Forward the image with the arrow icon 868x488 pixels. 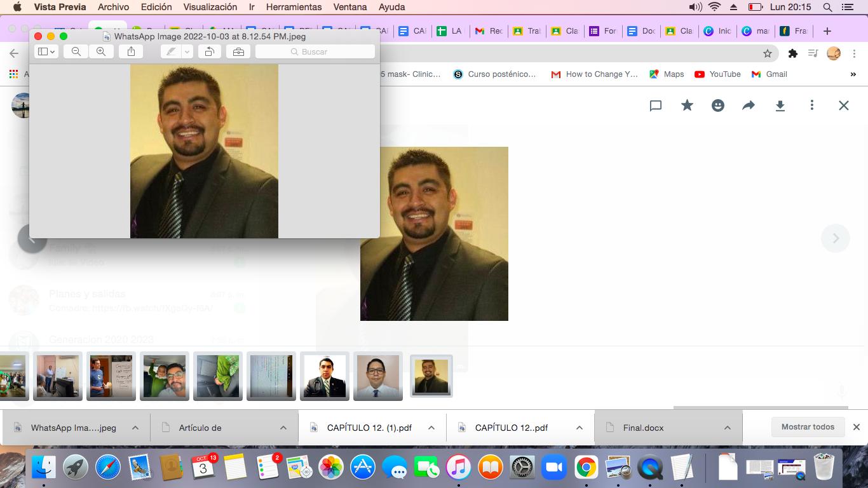point(749,105)
